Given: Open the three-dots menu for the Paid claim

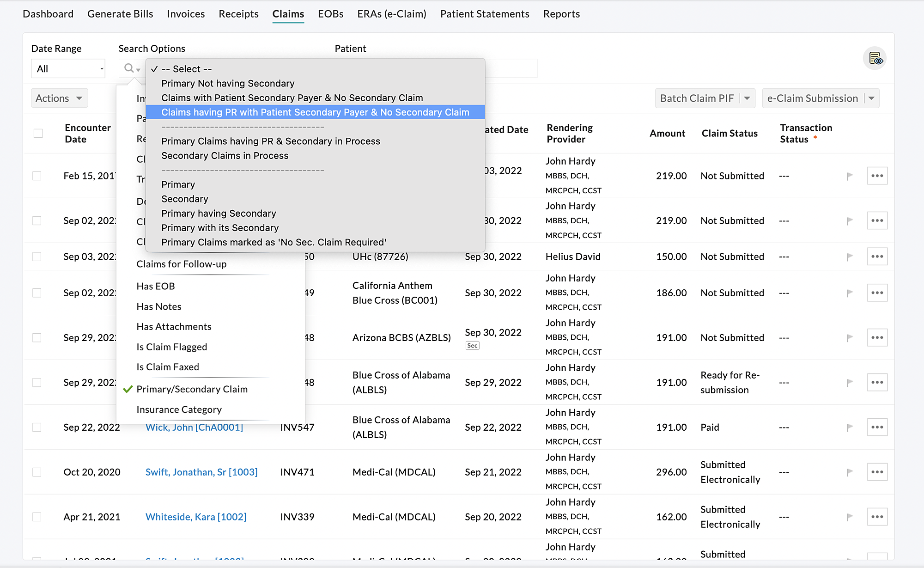Looking at the screenshot, I should [x=877, y=427].
